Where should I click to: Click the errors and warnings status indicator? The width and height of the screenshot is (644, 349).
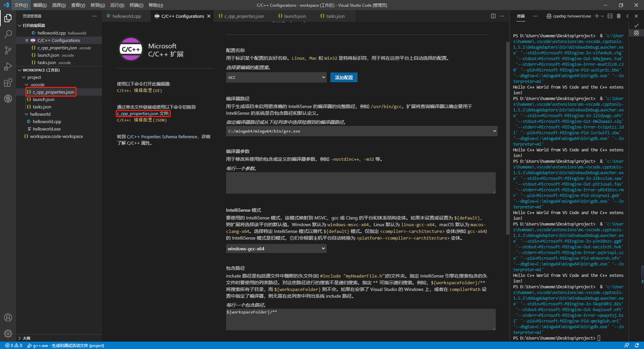(14, 345)
